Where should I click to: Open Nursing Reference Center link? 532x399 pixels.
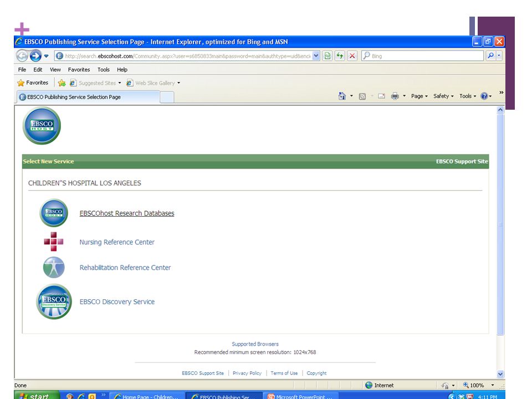117,242
